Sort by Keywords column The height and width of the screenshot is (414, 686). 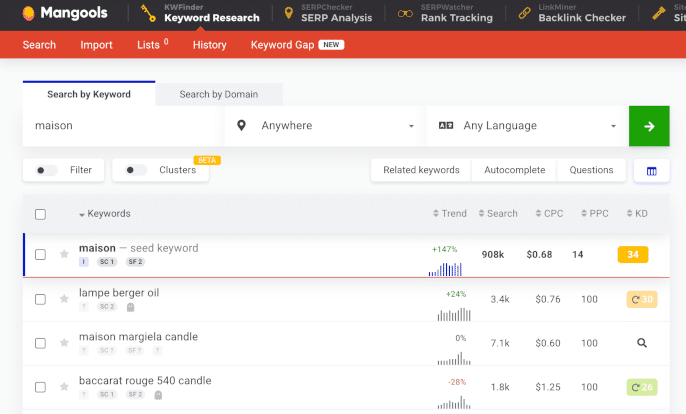[105, 214]
